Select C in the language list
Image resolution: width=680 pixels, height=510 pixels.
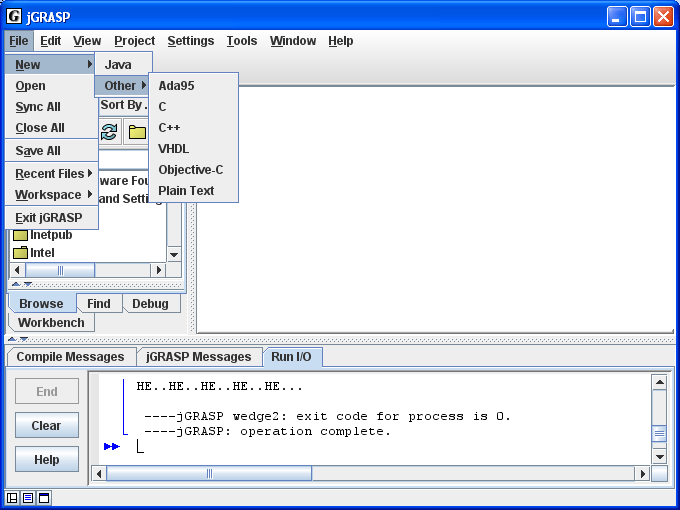[x=193, y=107]
